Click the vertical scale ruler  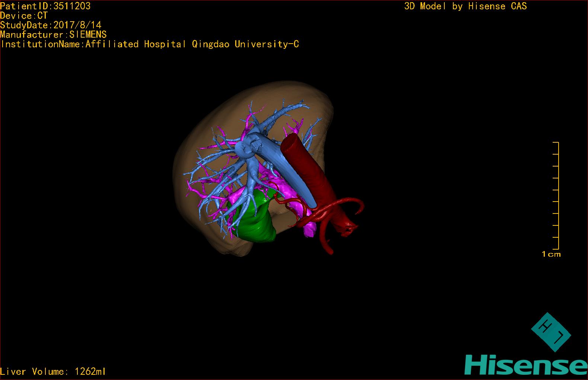point(556,196)
